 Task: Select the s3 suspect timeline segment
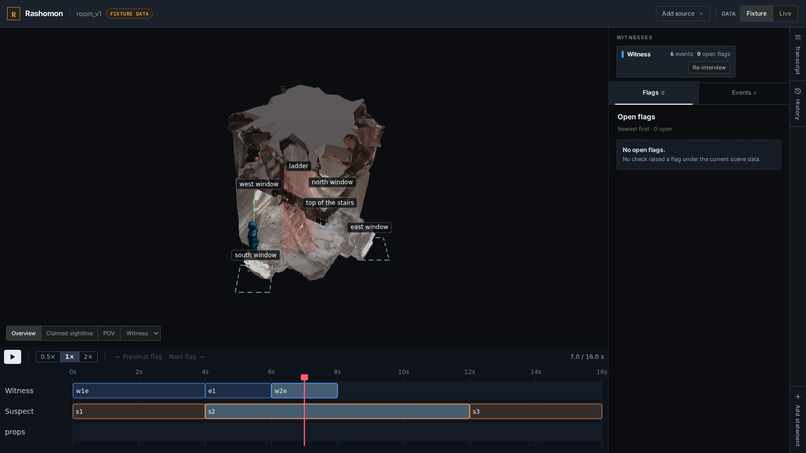tap(536, 411)
